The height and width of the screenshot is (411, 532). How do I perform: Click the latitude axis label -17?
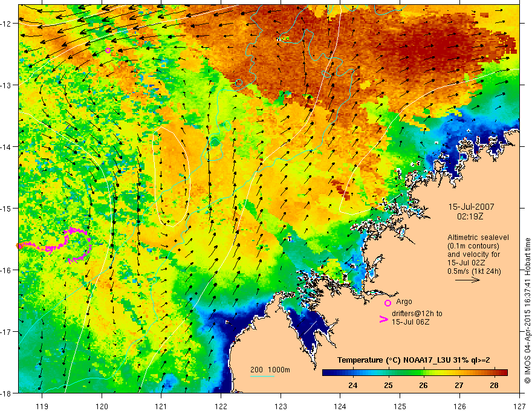pyautogui.click(x=7, y=331)
